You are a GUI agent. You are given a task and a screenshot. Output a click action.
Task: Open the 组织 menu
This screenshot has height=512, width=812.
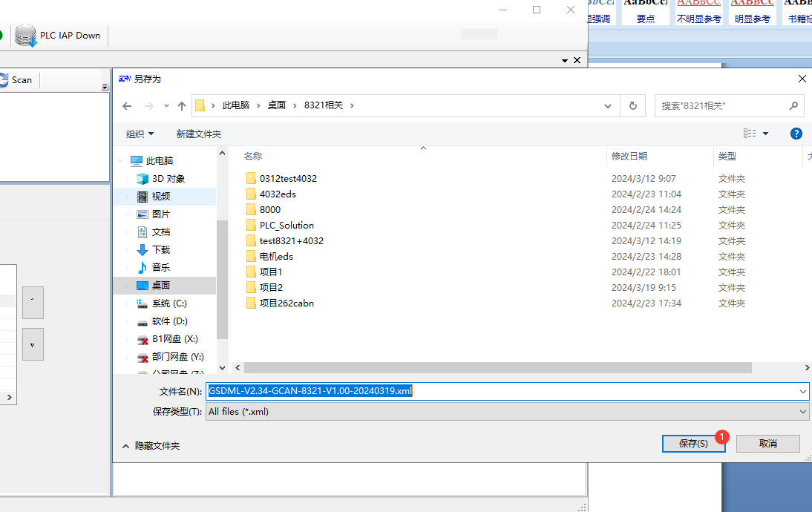point(140,134)
